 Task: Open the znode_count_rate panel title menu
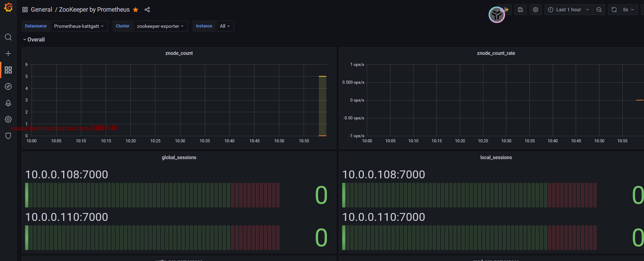pyautogui.click(x=496, y=53)
